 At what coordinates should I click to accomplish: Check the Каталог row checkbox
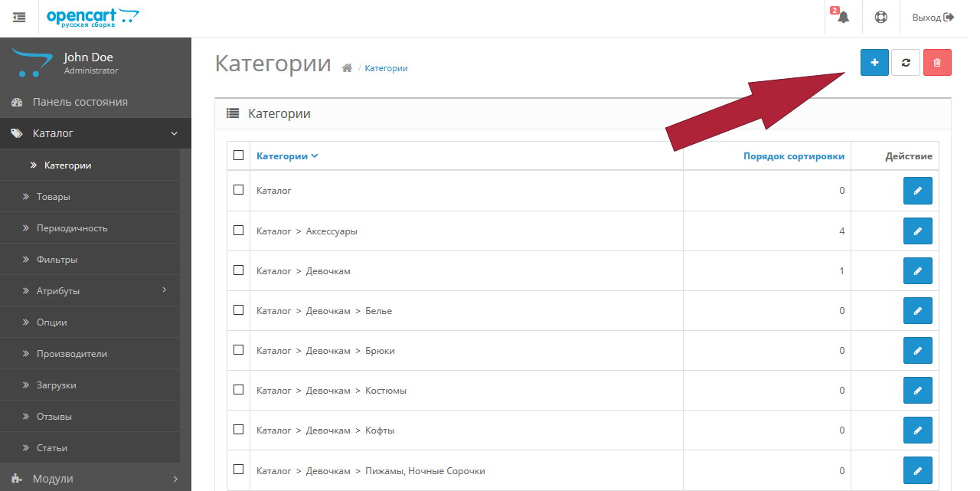pyautogui.click(x=238, y=189)
